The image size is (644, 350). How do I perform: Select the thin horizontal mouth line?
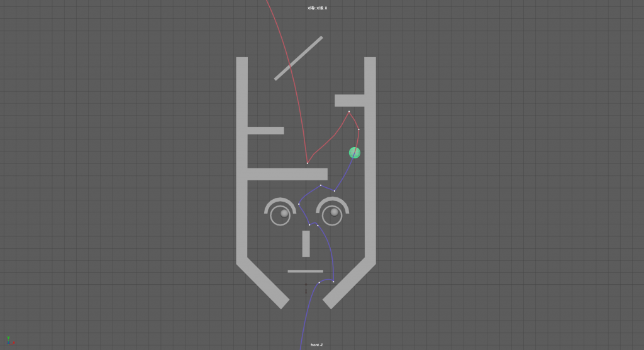coord(305,271)
